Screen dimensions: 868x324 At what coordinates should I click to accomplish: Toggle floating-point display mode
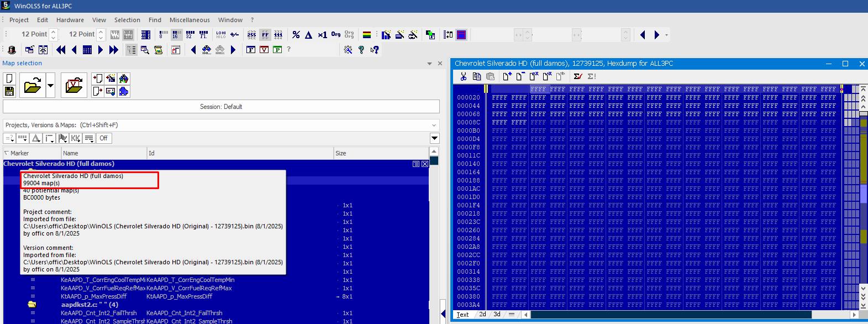click(x=203, y=34)
